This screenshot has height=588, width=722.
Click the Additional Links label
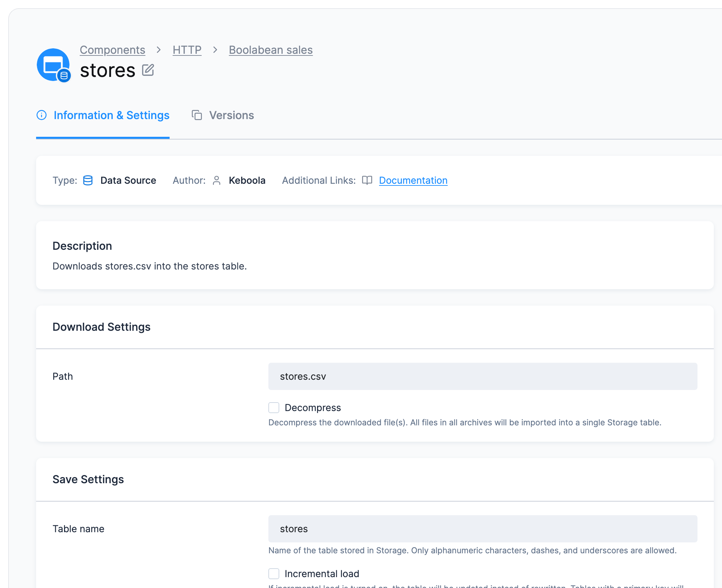click(319, 180)
